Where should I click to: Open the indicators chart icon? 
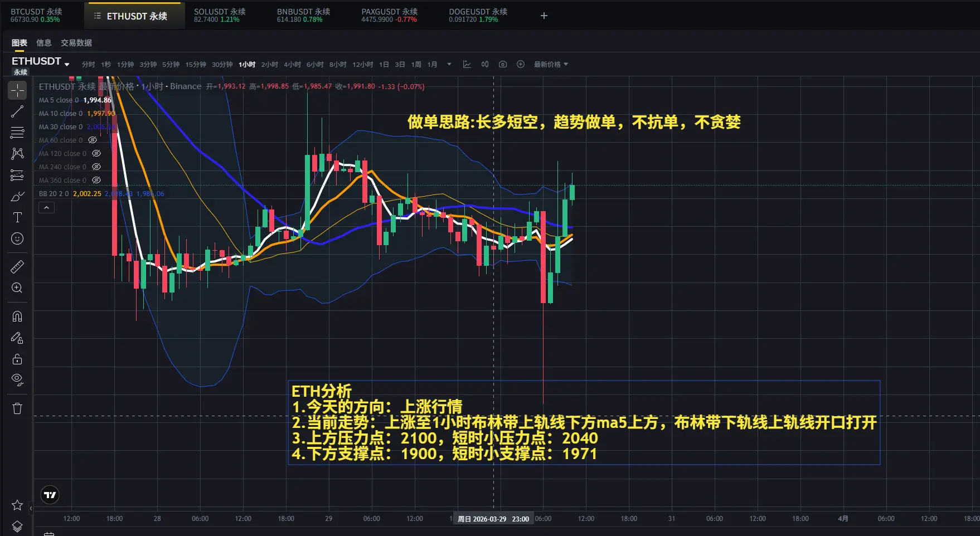[x=467, y=65]
